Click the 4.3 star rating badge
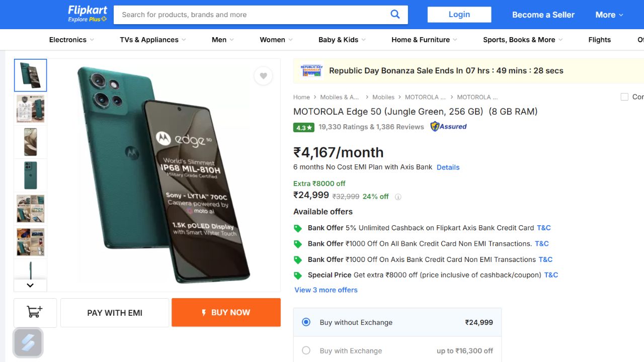Viewport: 644px width, 362px height. pyautogui.click(x=304, y=127)
